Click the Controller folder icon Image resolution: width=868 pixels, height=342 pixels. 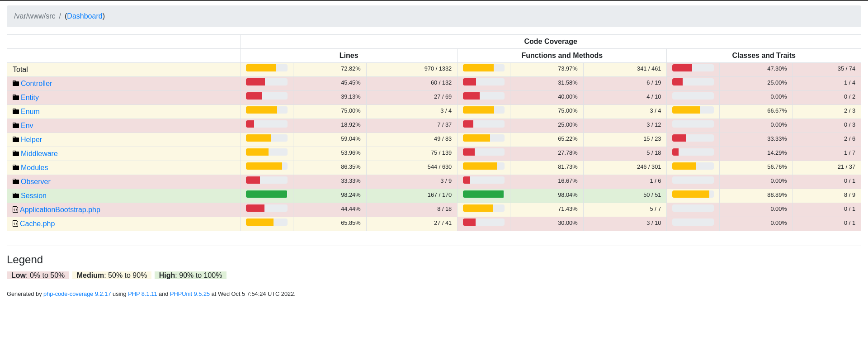point(16,83)
